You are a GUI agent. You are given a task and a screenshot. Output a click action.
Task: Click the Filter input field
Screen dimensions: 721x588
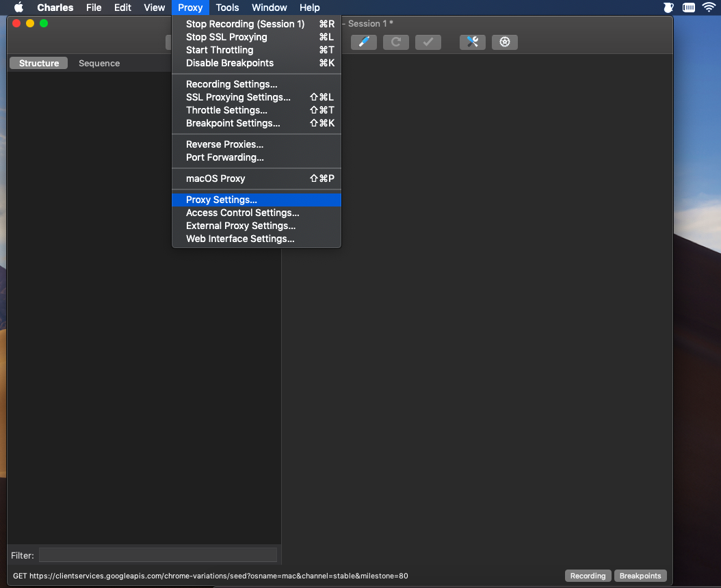pos(158,555)
